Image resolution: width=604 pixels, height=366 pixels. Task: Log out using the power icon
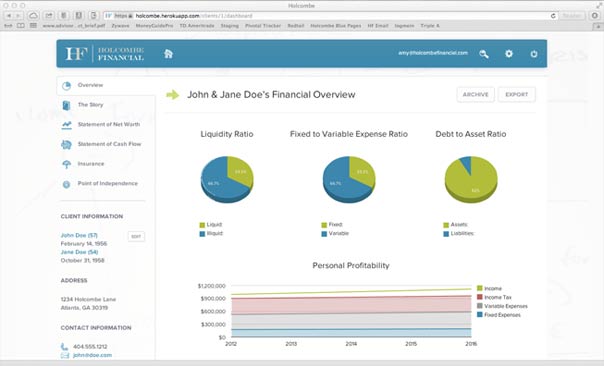(534, 54)
